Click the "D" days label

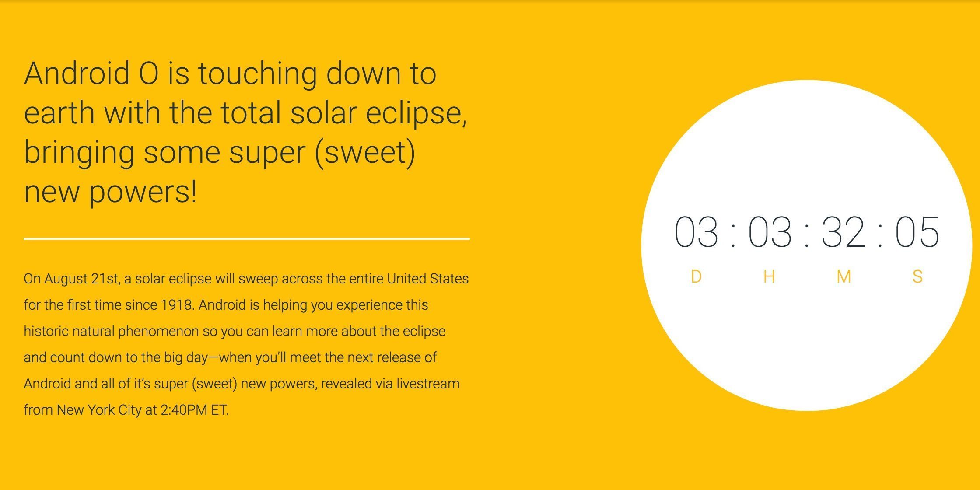tap(696, 277)
